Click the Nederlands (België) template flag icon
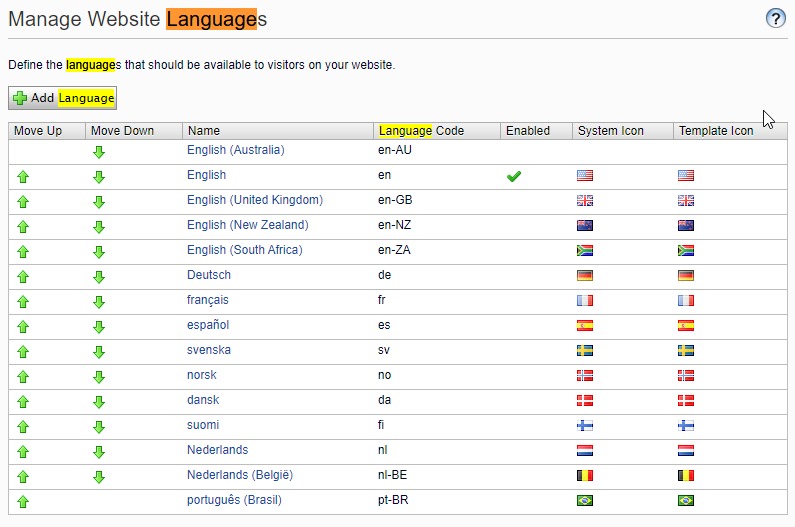Screen dimensions: 795x527 [686, 476]
